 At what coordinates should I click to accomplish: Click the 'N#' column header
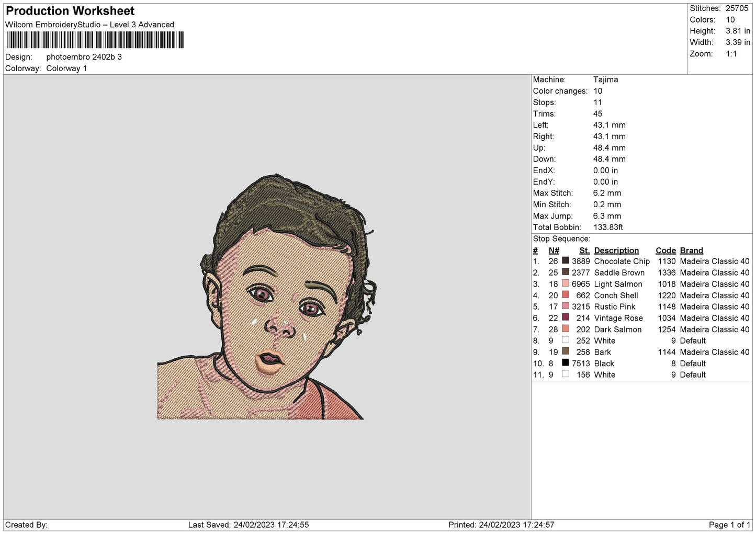554,251
